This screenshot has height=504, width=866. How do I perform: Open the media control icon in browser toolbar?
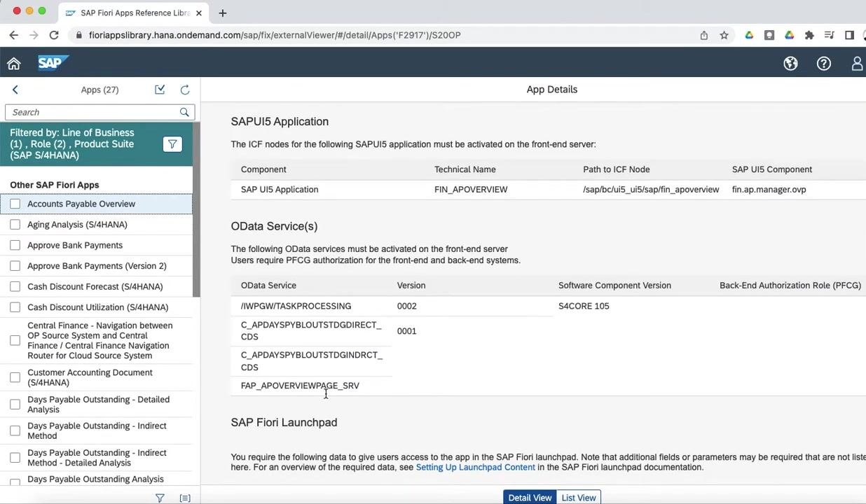[x=830, y=35]
